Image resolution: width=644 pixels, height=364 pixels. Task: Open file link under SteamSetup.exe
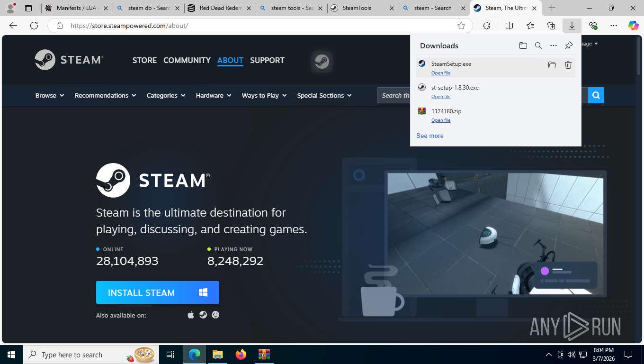tap(441, 73)
